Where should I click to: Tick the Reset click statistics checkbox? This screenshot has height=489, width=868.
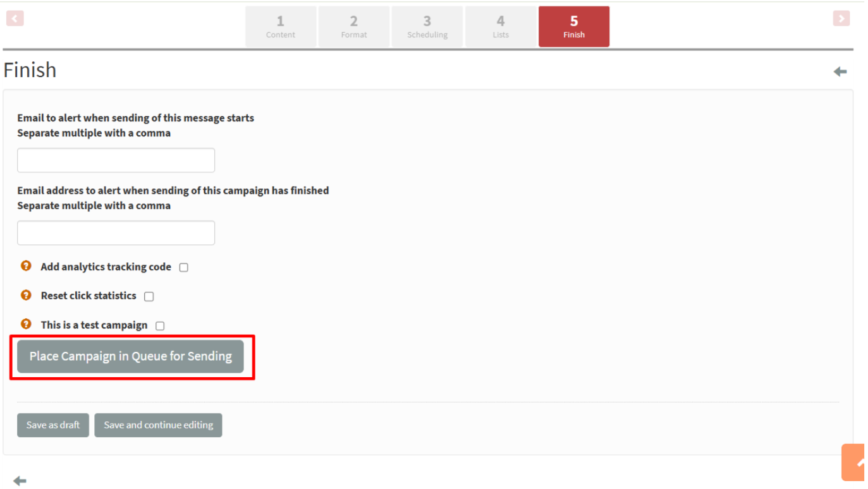tap(149, 296)
